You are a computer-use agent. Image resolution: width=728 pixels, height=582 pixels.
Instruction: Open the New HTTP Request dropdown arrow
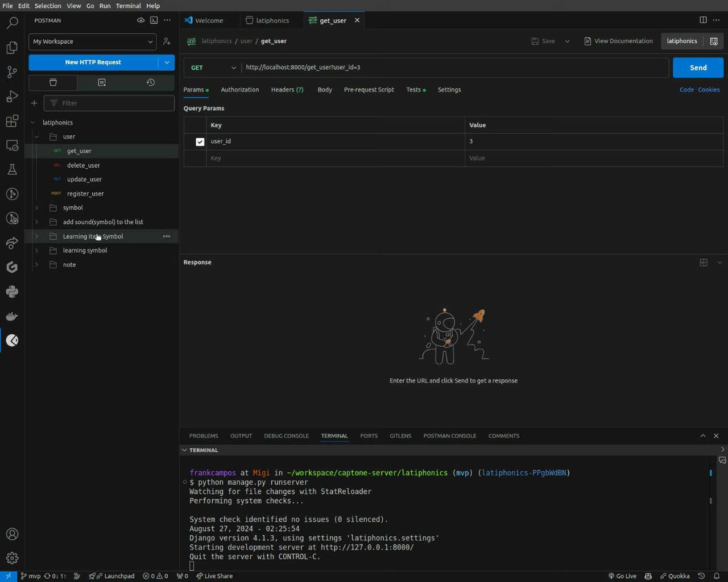point(167,63)
